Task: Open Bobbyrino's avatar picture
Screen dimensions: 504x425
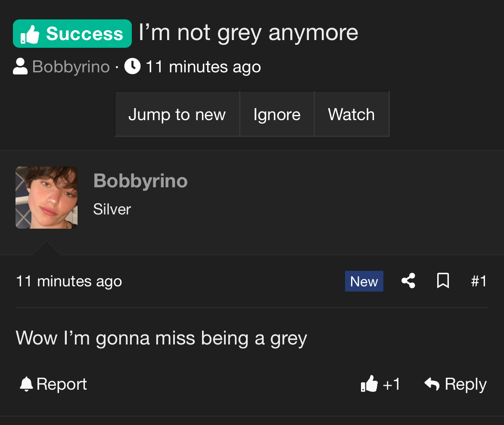Action: click(47, 198)
